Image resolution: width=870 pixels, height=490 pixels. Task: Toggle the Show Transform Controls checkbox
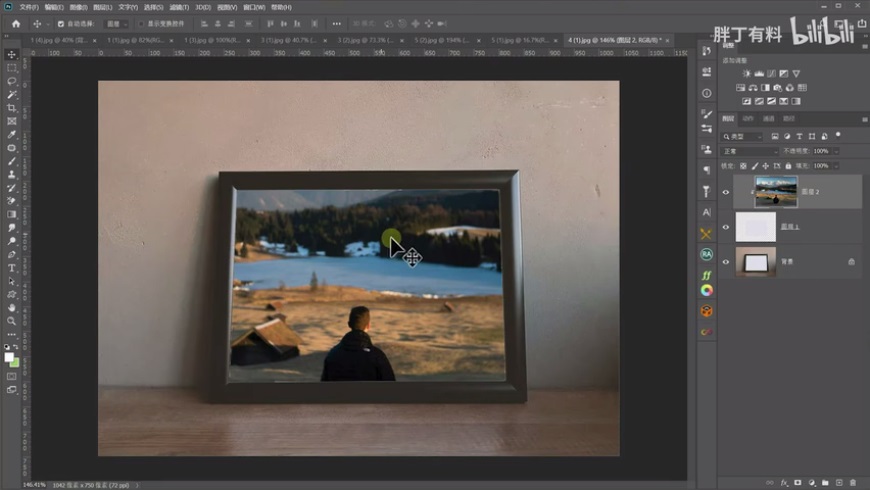click(x=141, y=24)
